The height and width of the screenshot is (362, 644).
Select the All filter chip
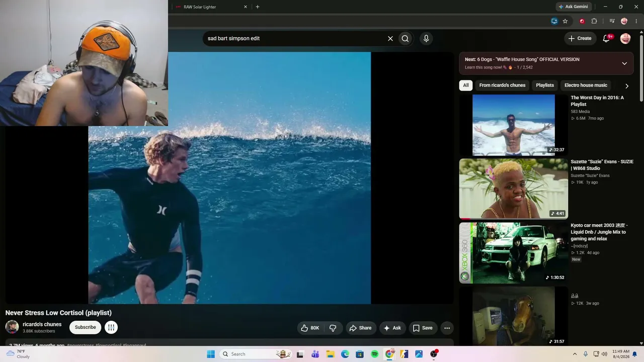(466, 85)
